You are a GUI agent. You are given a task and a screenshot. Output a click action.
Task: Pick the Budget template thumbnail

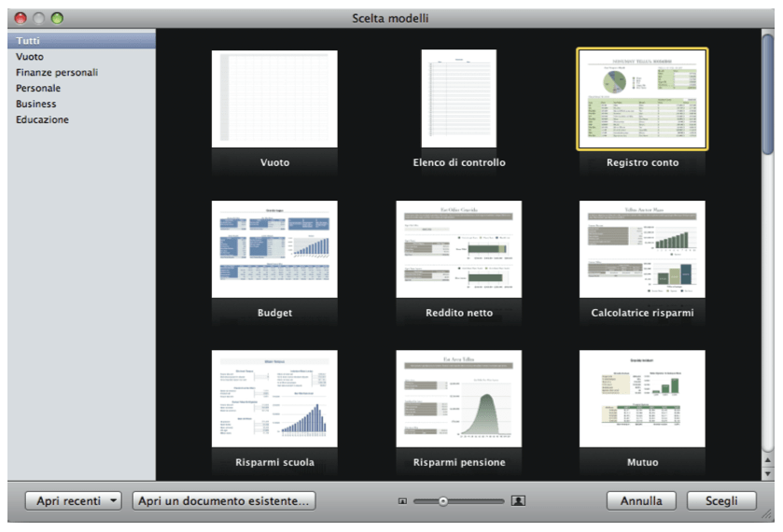[274, 249]
